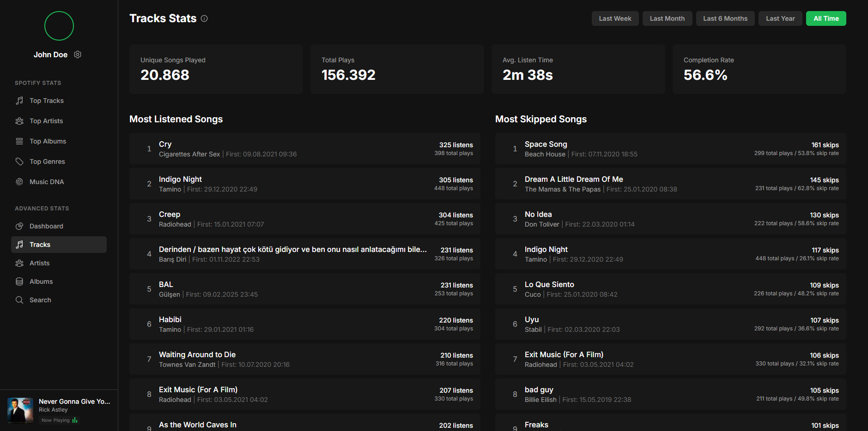Go to Artists in Advanced Stats
The width and height of the screenshot is (868, 431).
point(40,263)
